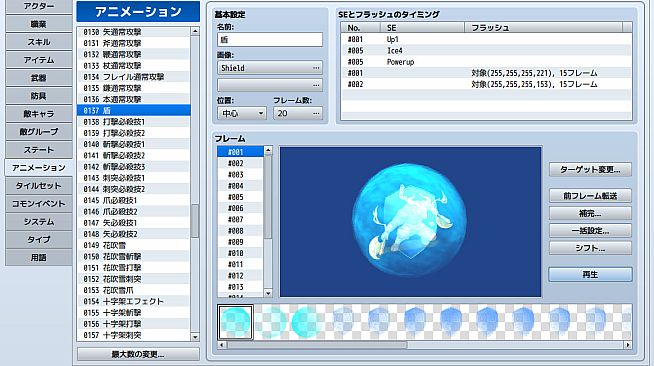Viewport: 654px width, 366px height.
Task: Select the アニメーション tab in sidebar
Action: [x=39, y=167]
